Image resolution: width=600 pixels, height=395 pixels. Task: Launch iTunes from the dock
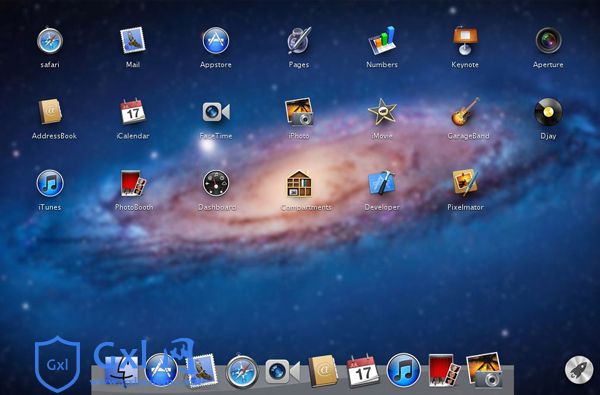pyautogui.click(x=403, y=370)
